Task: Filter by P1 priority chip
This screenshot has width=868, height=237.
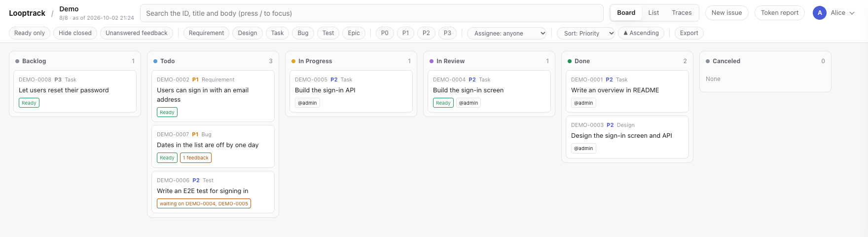Action: click(405, 33)
